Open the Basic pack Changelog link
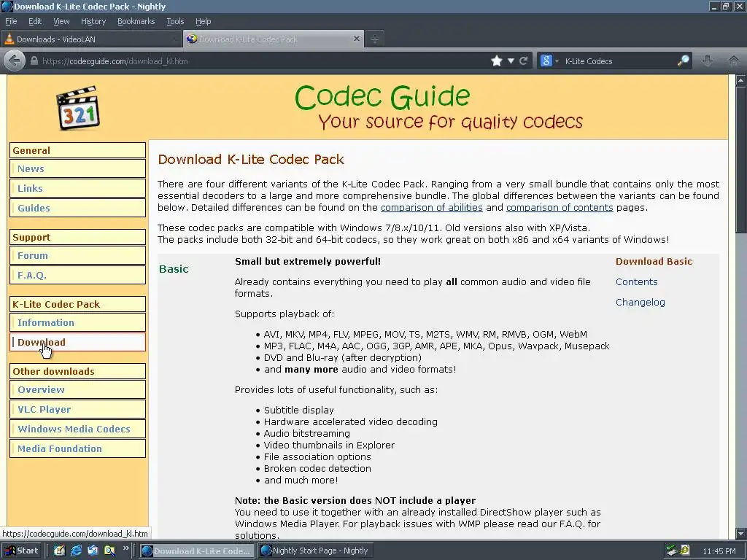 click(640, 303)
